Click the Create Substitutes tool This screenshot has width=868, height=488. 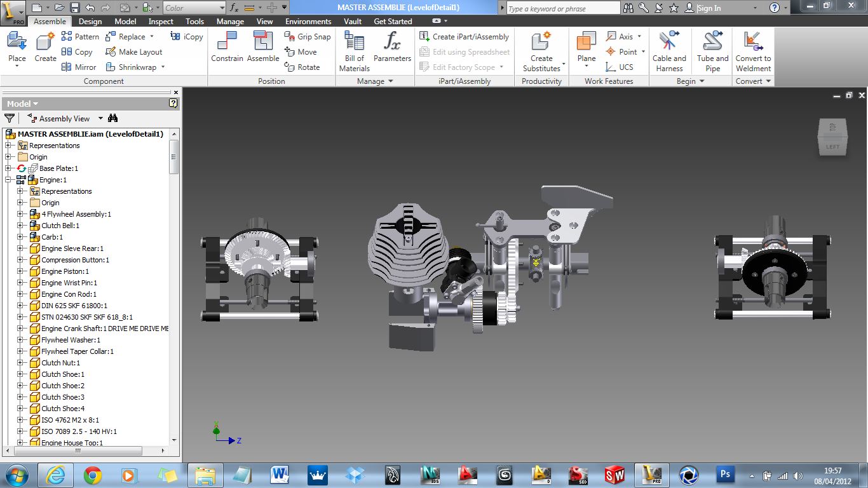541,51
